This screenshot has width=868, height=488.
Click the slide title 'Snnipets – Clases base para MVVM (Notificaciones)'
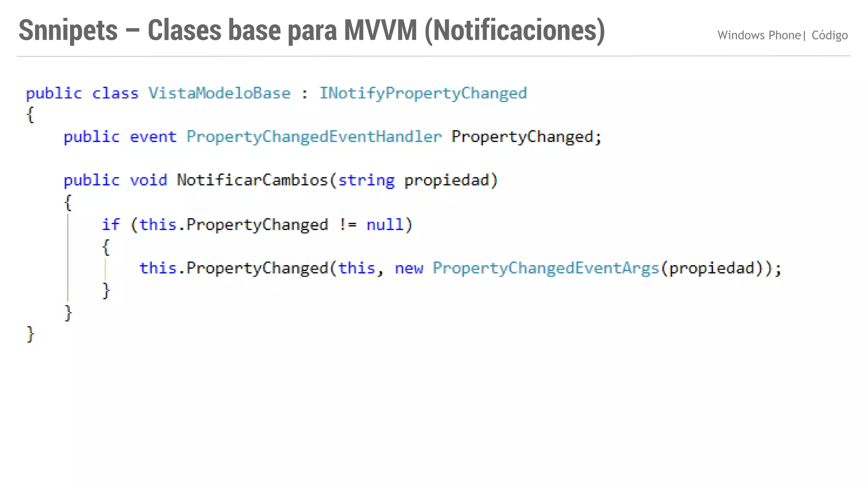(x=312, y=31)
